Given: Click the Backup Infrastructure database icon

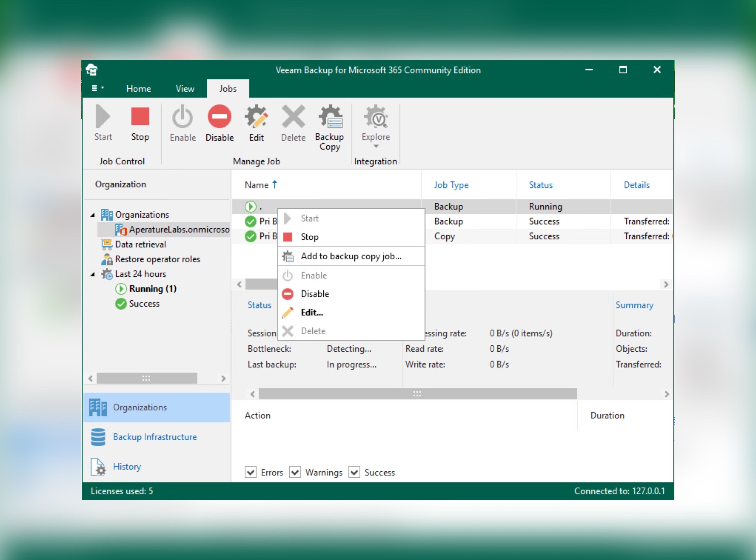Looking at the screenshot, I should click(x=98, y=437).
